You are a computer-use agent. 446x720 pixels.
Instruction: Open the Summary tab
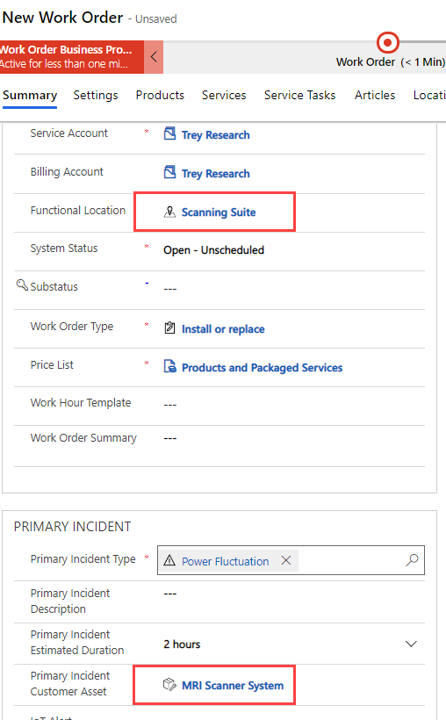click(30, 95)
